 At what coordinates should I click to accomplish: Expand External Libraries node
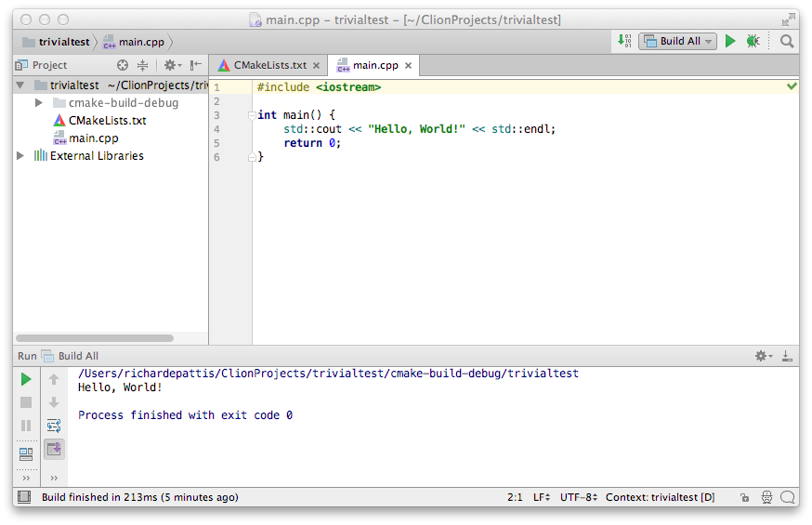coord(20,156)
